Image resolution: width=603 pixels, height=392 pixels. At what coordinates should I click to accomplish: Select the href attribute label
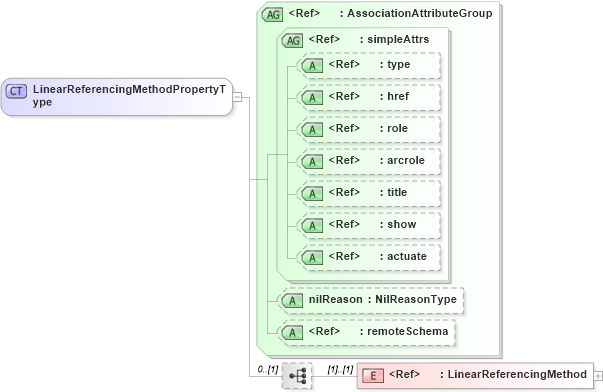point(398,96)
